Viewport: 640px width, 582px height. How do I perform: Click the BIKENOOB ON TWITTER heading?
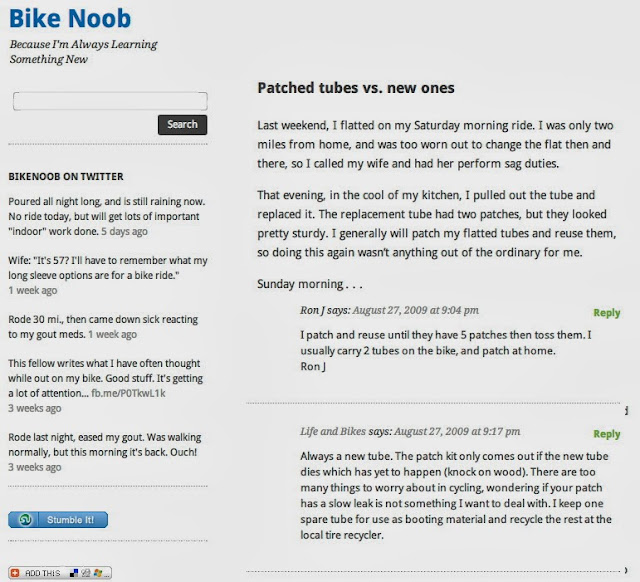point(65,176)
